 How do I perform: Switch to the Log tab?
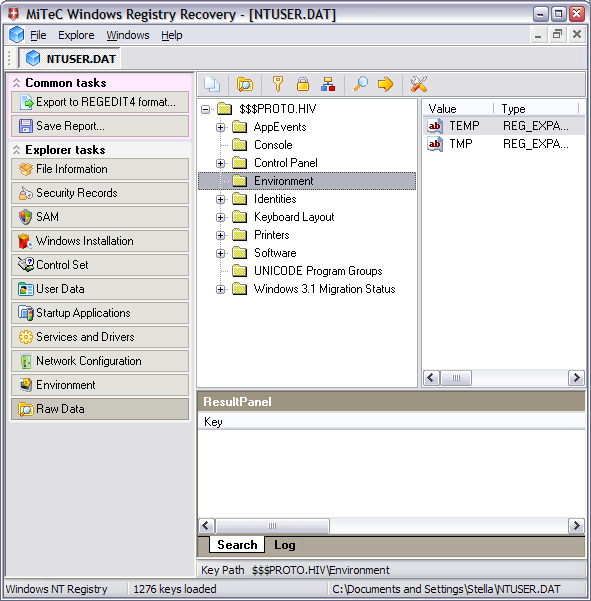(284, 545)
